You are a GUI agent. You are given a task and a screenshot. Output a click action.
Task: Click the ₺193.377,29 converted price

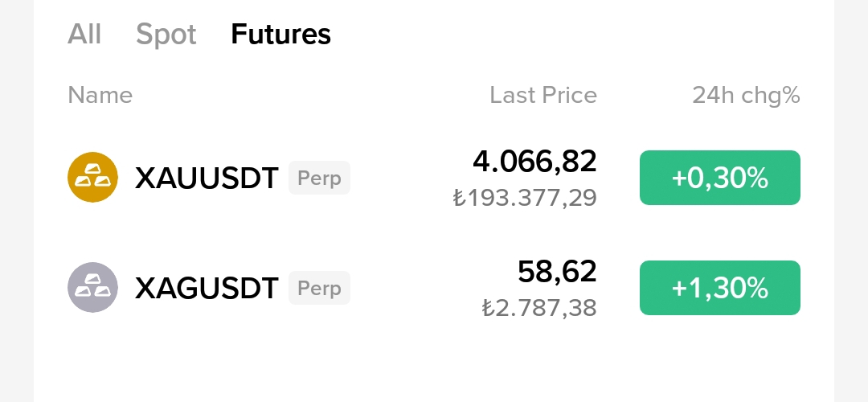525,198
